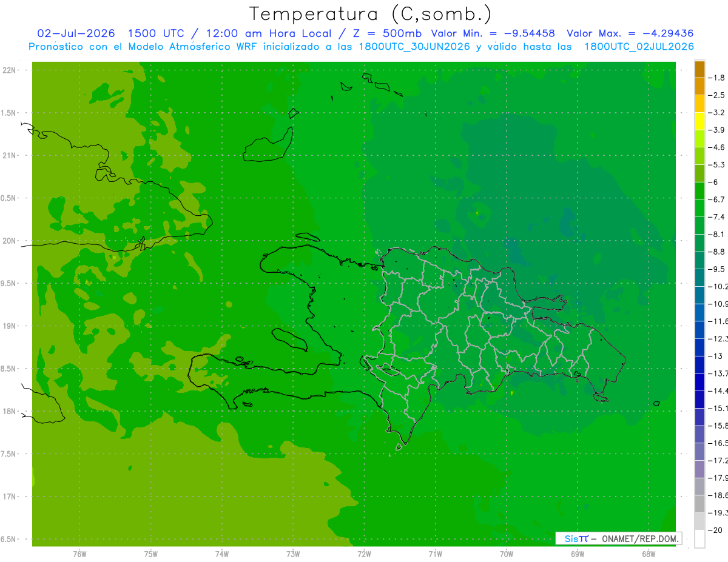This screenshot has width=728, height=562.
Task: Select the date text "02-Jul-2026"
Action: 76,33
